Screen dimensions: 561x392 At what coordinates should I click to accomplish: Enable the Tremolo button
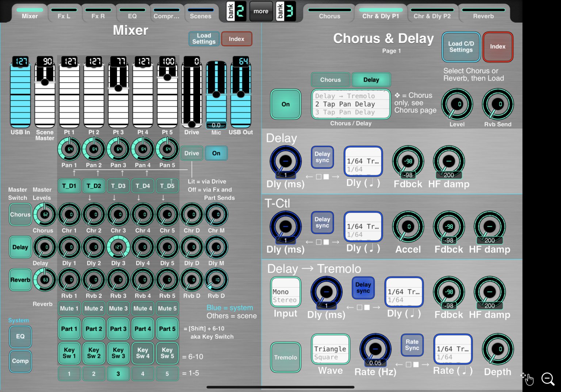click(x=286, y=357)
